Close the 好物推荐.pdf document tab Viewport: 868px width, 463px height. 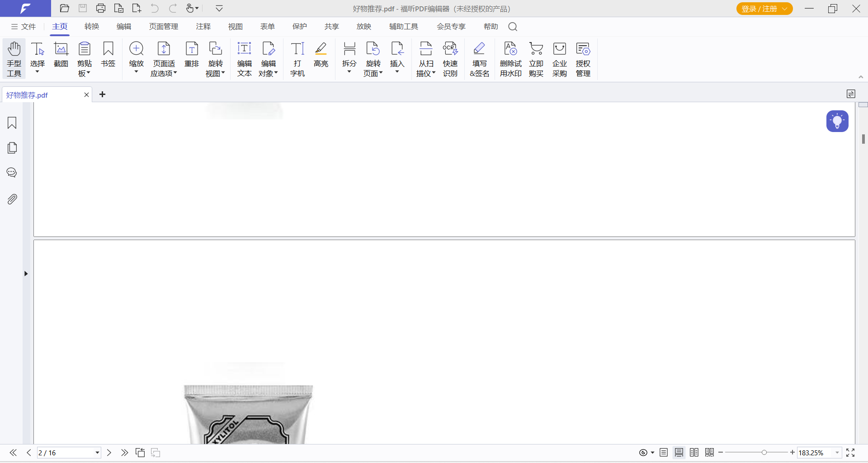coord(86,94)
